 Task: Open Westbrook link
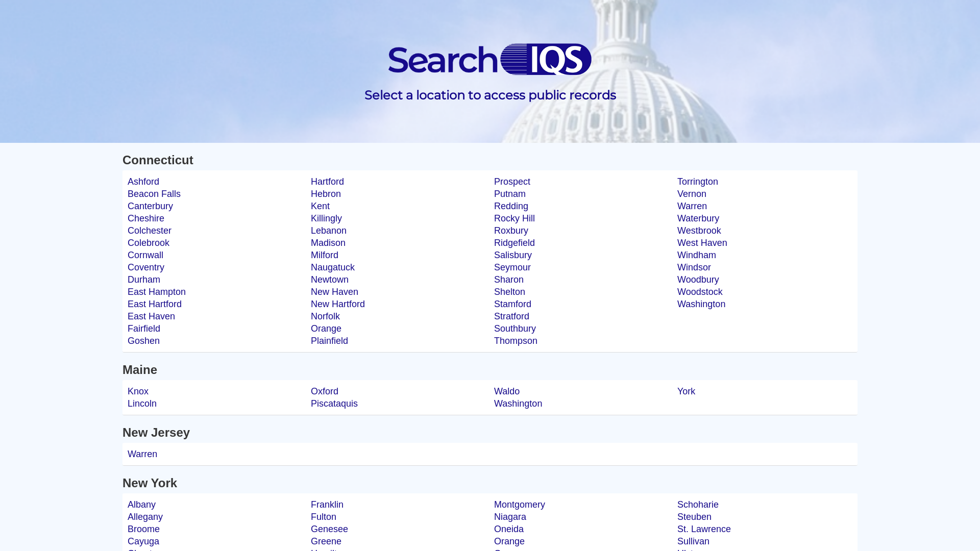pyautogui.click(x=699, y=231)
